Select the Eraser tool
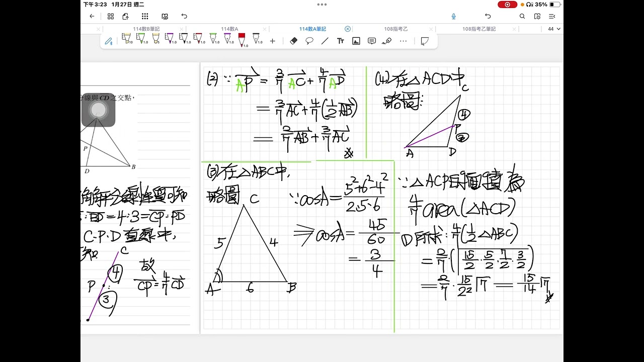The height and width of the screenshot is (362, 644). pos(294,41)
